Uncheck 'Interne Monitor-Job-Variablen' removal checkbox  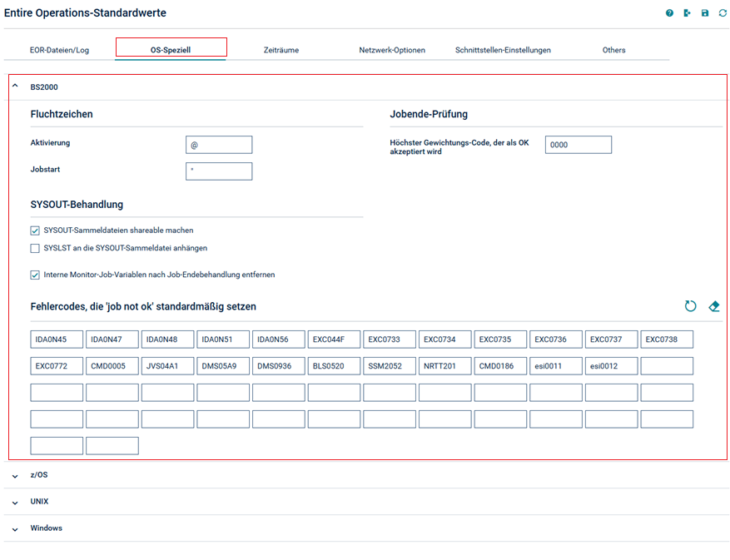click(x=35, y=275)
